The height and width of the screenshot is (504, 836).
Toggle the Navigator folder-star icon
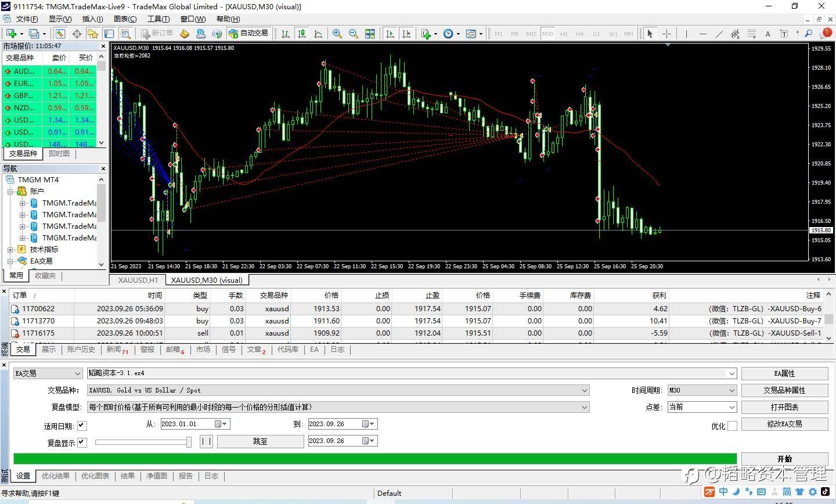(x=92, y=34)
